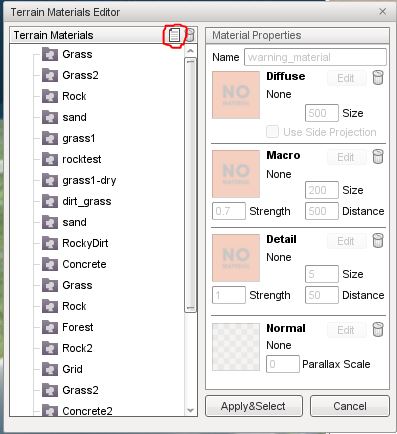This screenshot has width=397, height=434.
Task: Click the Apply&Select button
Action: pyautogui.click(x=254, y=406)
